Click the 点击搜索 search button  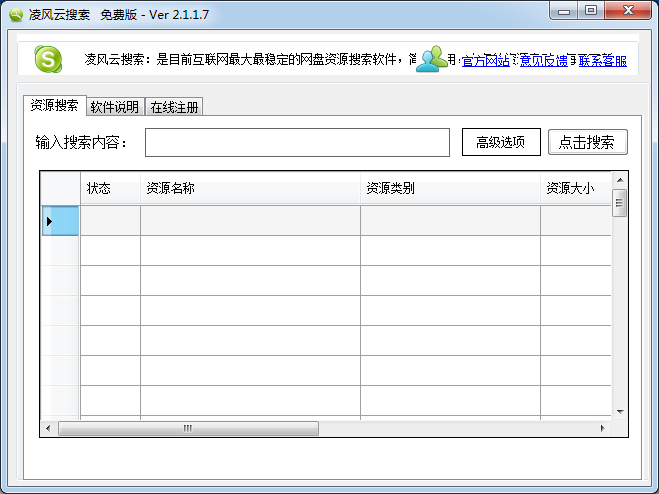[588, 142]
